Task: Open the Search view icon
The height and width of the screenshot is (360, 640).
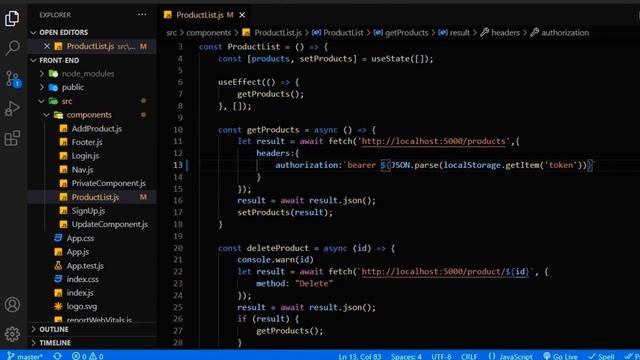Action: [12, 48]
